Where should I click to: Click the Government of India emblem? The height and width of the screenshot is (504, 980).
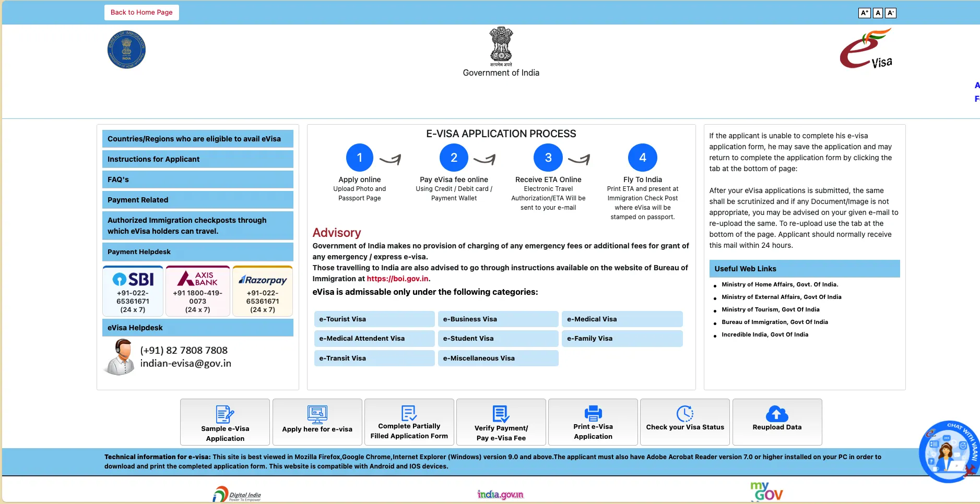click(501, 46)
